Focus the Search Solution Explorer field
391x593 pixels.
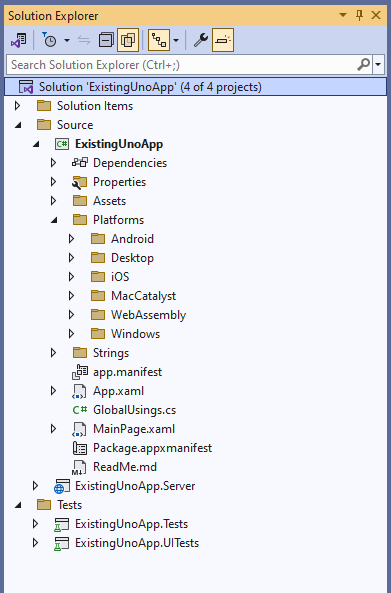point(182,65)
